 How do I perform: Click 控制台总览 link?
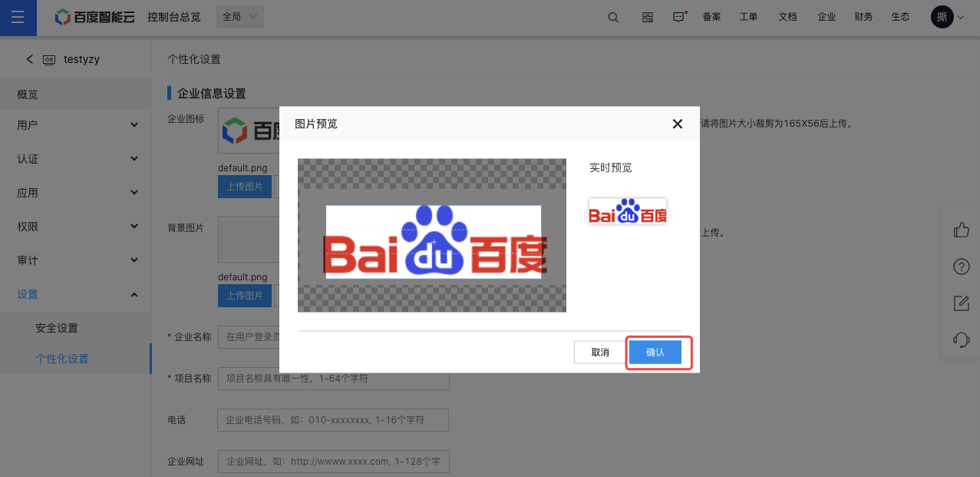coord(174,17)
